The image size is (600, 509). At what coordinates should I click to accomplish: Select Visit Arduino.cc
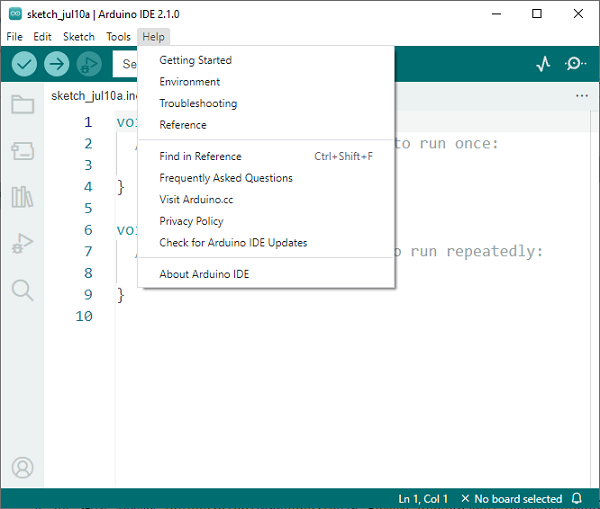tap(266, 199)
